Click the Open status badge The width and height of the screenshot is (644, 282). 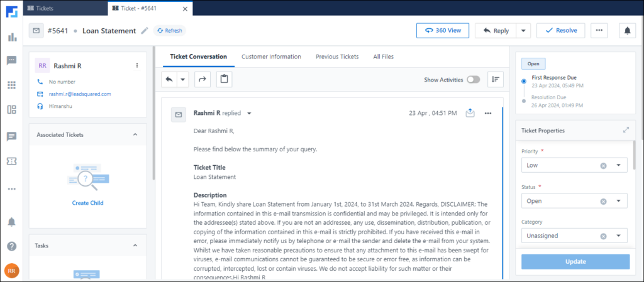point(533,64)
